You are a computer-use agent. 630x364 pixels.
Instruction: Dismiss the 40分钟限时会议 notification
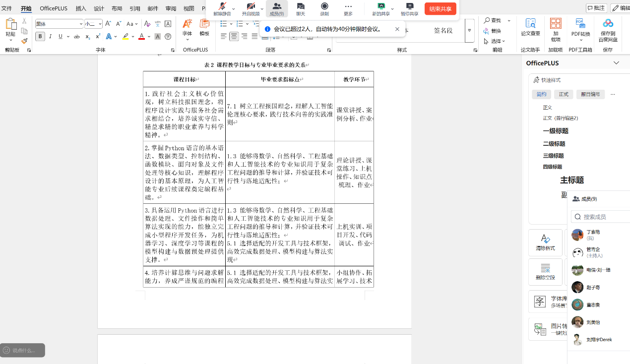click(397, 29)
